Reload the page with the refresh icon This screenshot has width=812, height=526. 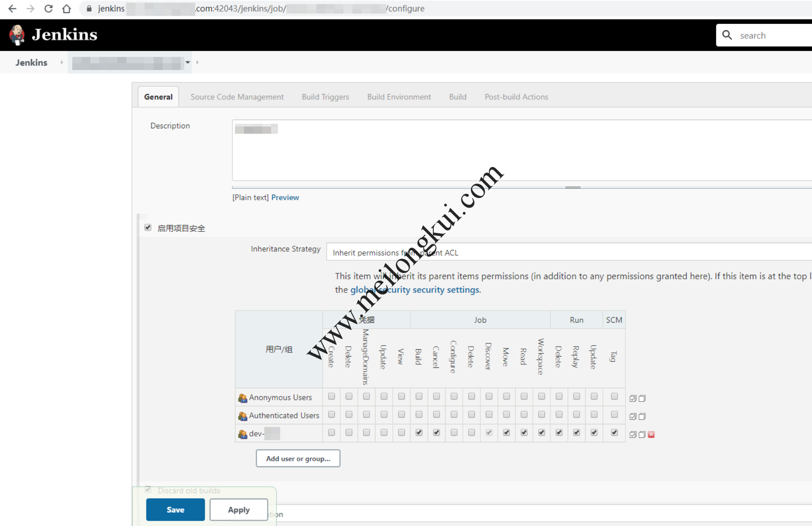[48, 9]
